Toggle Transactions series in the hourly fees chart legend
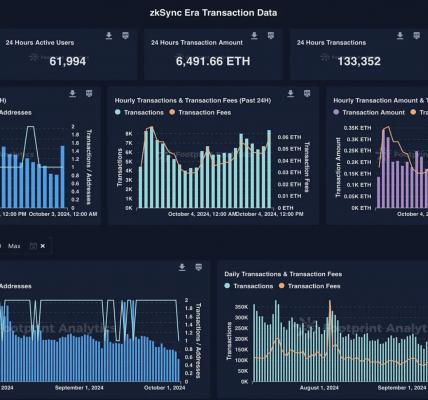This screenshot has height=400, width=428. click(139, 112)
